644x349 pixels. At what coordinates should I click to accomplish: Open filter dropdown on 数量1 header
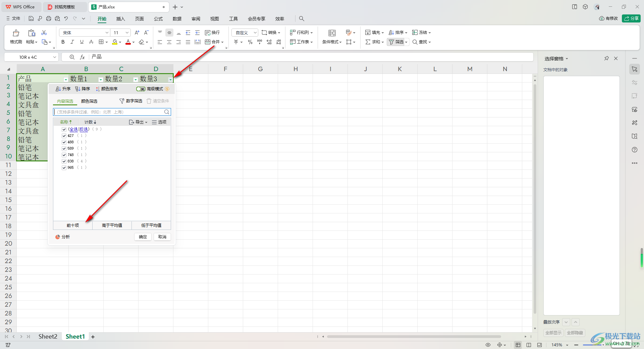click(101, 80)
